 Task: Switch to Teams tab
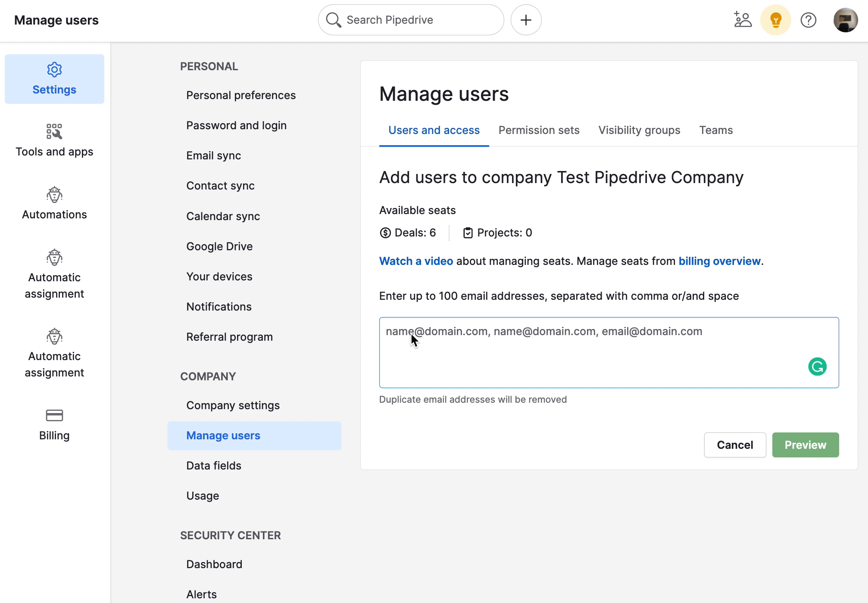click(x=716, y=130)
